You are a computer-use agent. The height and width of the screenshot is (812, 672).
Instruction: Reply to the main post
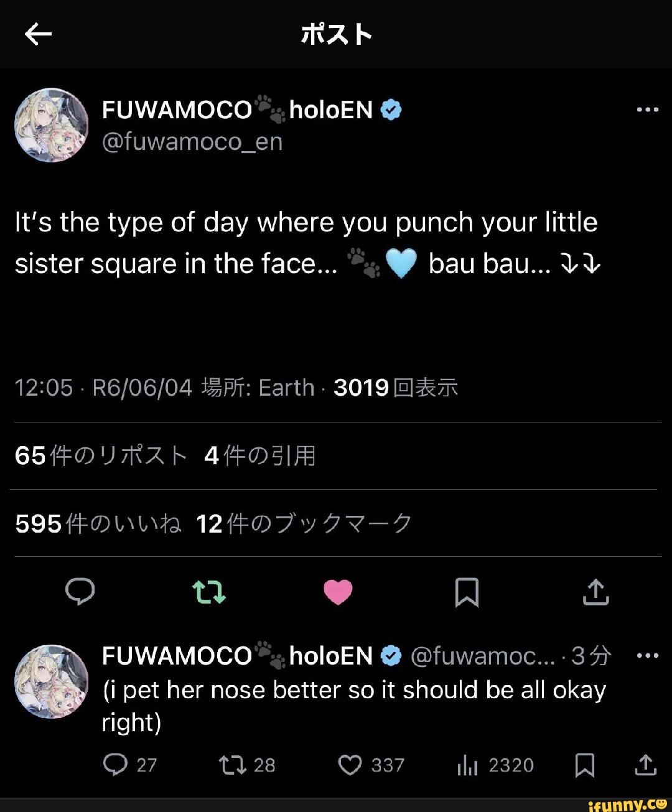(x=80, y=592)
